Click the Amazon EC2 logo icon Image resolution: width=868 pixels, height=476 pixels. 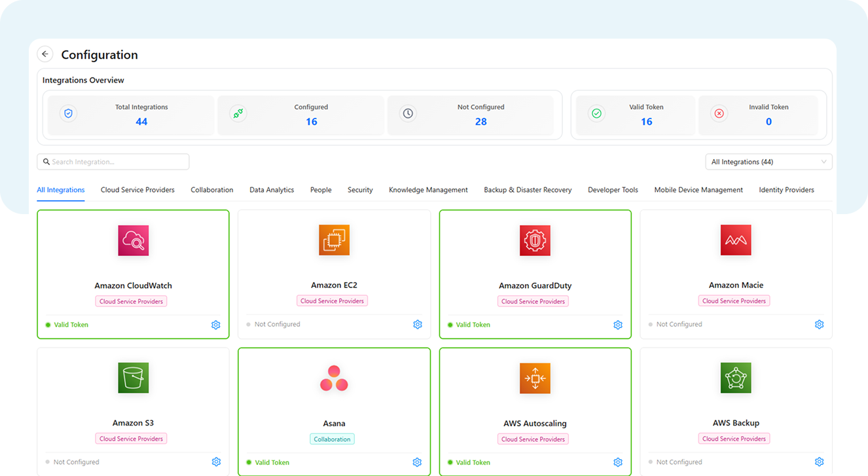[334, 240]
